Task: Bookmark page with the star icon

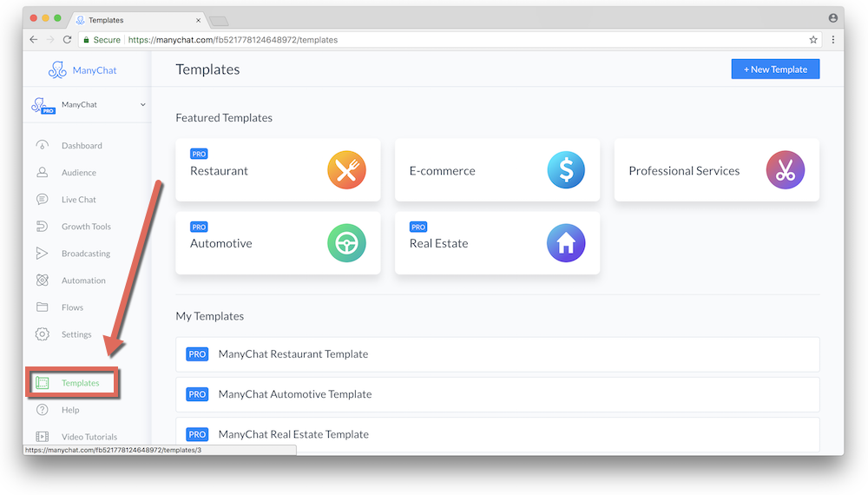Action: pyautogui.click(x=813, y=40)
